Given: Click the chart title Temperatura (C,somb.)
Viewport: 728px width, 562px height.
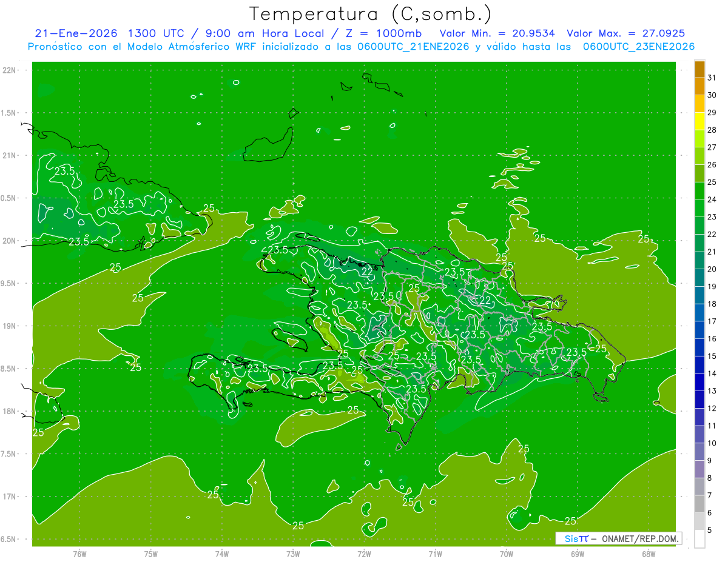Looking at the screenshot, I should coord(369,14).
